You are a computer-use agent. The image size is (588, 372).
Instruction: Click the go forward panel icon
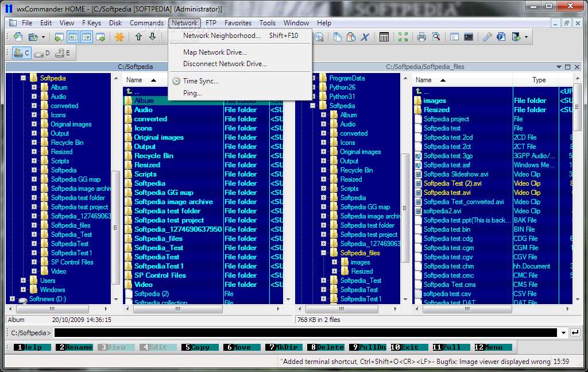click(x=100, y=37)
